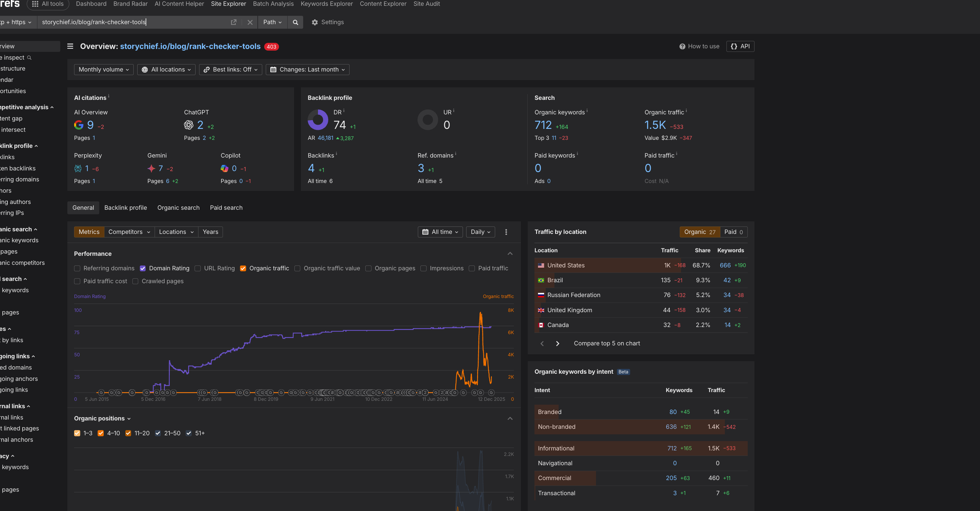980x511 pixels.
Task: Open Site Explorer settings gear
Action: [315, 22]
